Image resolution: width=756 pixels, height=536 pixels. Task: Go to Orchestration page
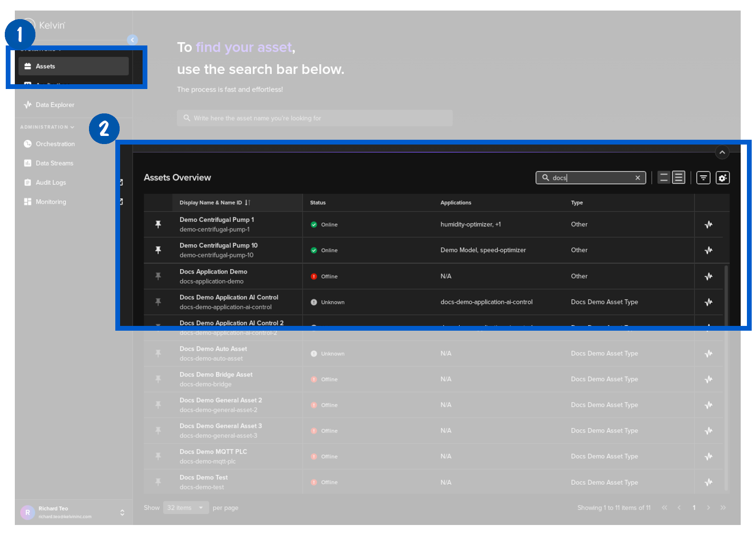[55, 144]
